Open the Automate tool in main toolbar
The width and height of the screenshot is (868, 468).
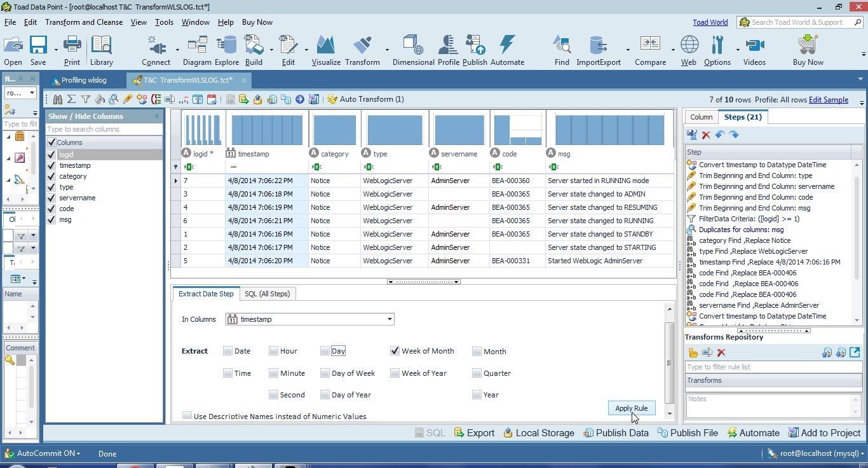pyautogui.click(x=507, y=51)
